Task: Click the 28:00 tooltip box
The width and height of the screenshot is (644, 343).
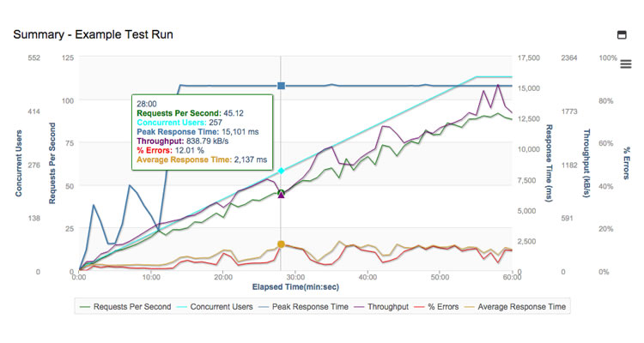Action: click(x=202, y=132)
